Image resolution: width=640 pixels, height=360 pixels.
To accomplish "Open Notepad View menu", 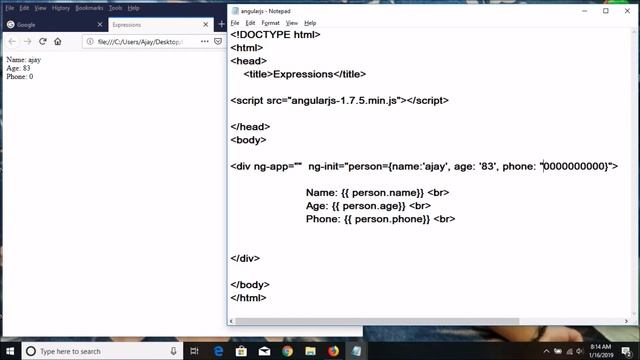I will [x=291, y=23].
